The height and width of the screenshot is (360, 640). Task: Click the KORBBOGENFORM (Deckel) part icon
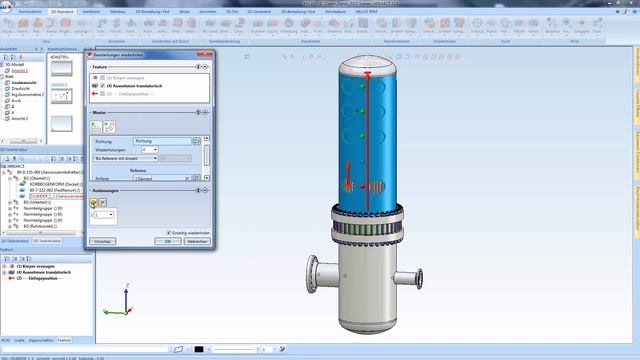pyautogui.click(x=23, y=184)
